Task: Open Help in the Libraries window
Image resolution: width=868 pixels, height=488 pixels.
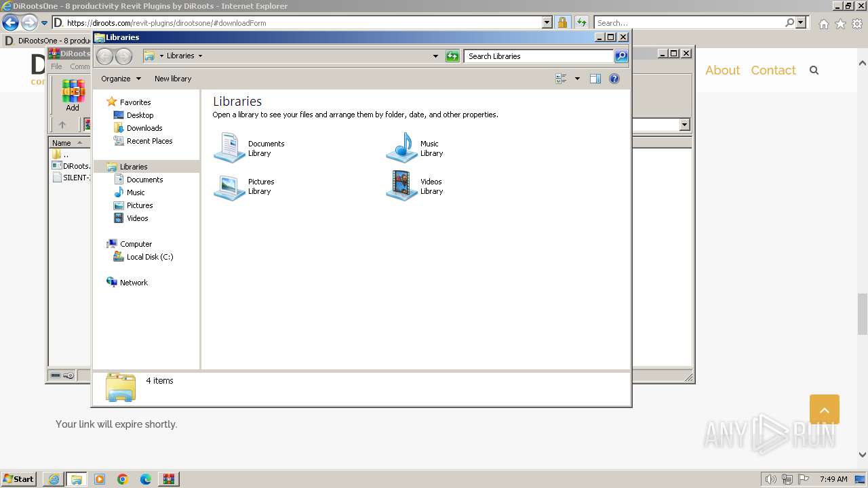Action: click(x=614, y=79)
